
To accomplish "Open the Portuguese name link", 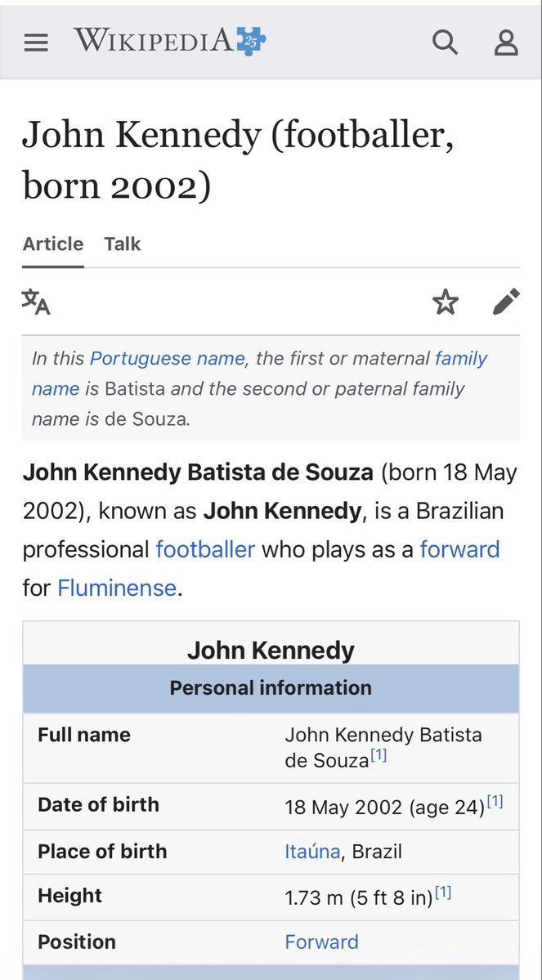I will [167, 358].
